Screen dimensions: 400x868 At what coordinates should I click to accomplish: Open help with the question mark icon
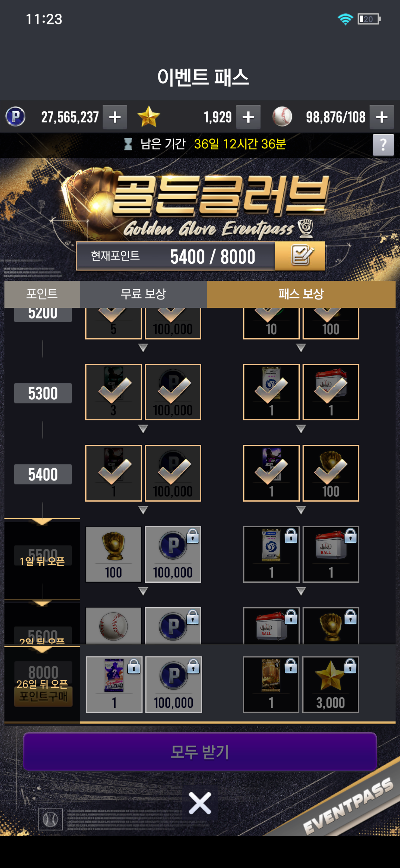tap(383, 145)
